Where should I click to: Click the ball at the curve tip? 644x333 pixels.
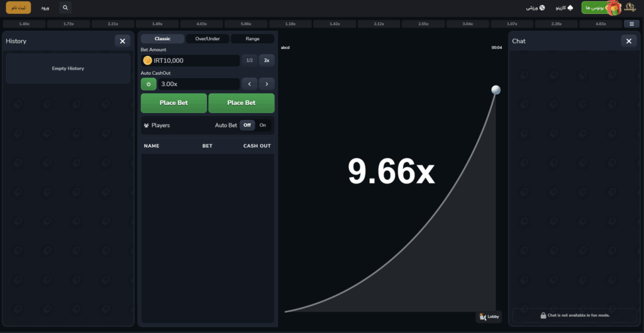click(x=496, y=90)
